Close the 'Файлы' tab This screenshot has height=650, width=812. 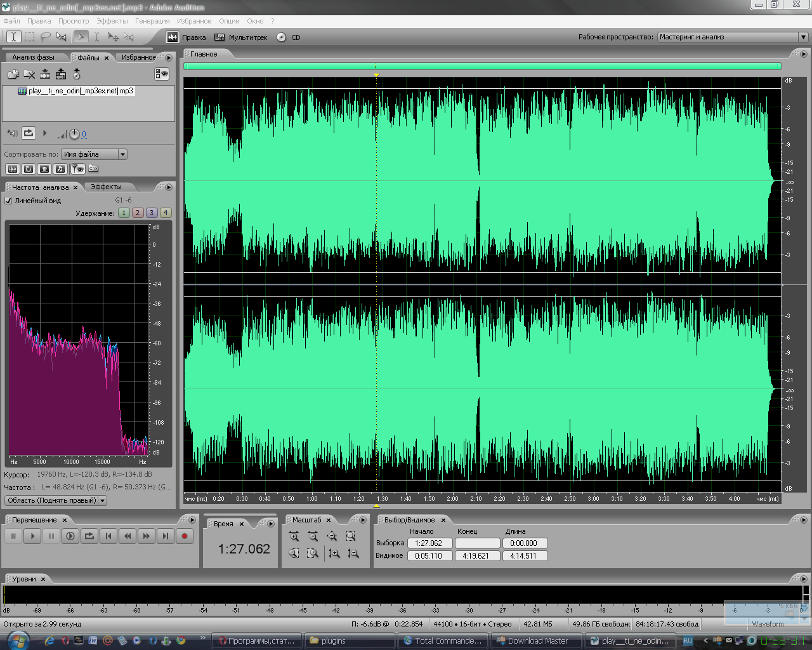[x=107, y=58]
